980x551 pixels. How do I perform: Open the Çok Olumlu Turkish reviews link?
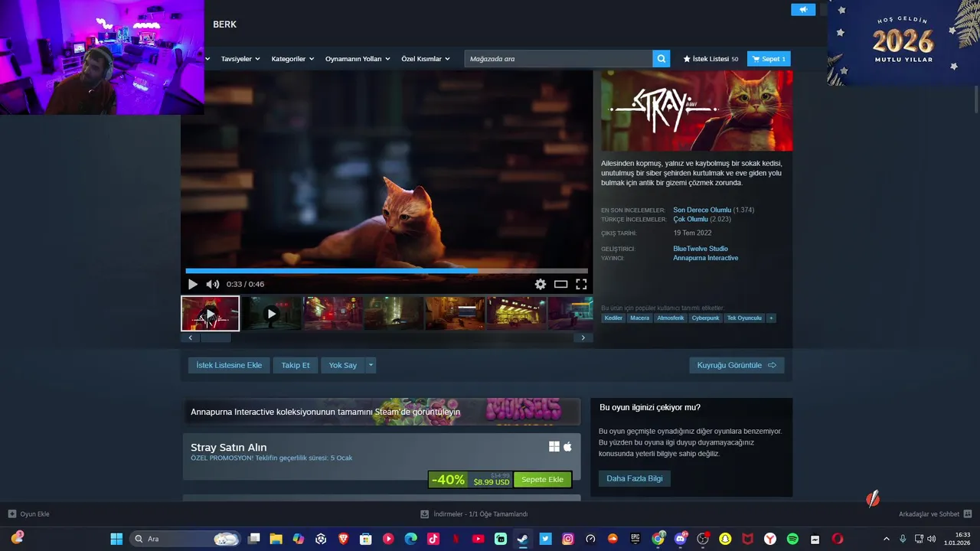pyautogui.click(x=691, y=219)
